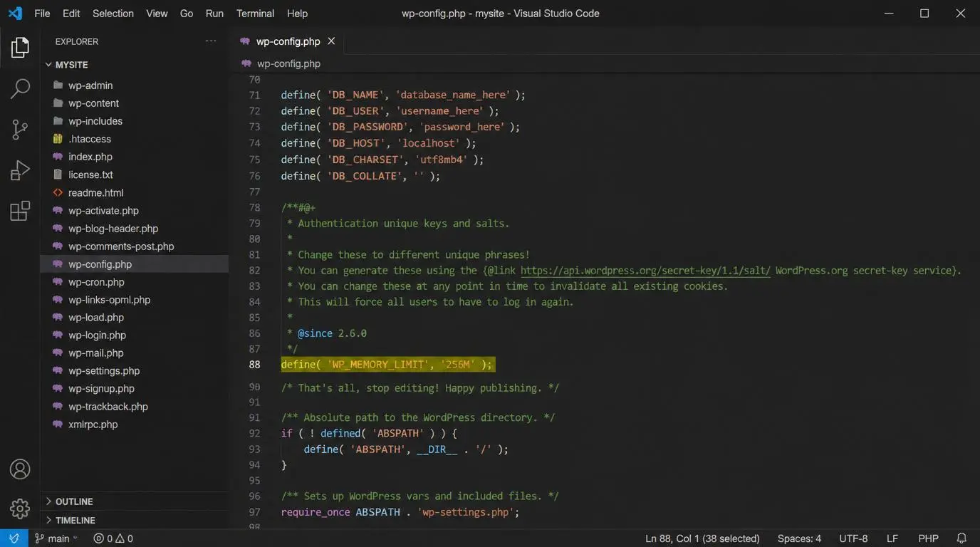This screenshot has height=547, width=980.
Task: Collapse the MYSITE folder section
Action: pos(135,64)
